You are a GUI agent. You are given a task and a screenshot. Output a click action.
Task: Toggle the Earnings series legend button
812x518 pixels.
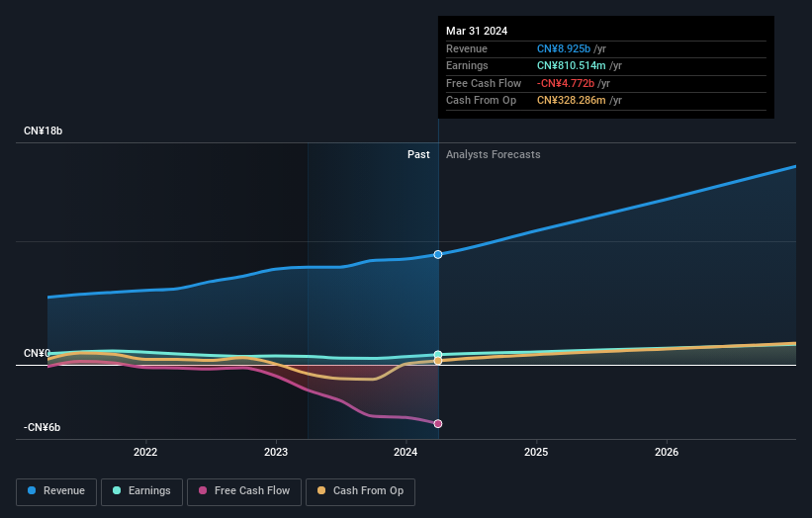[141, 491]
